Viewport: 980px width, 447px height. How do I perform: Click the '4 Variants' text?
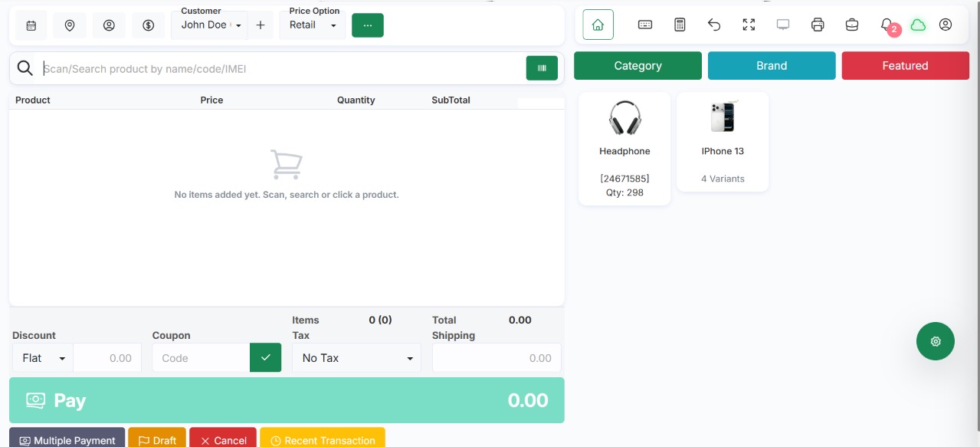(723, 179)
